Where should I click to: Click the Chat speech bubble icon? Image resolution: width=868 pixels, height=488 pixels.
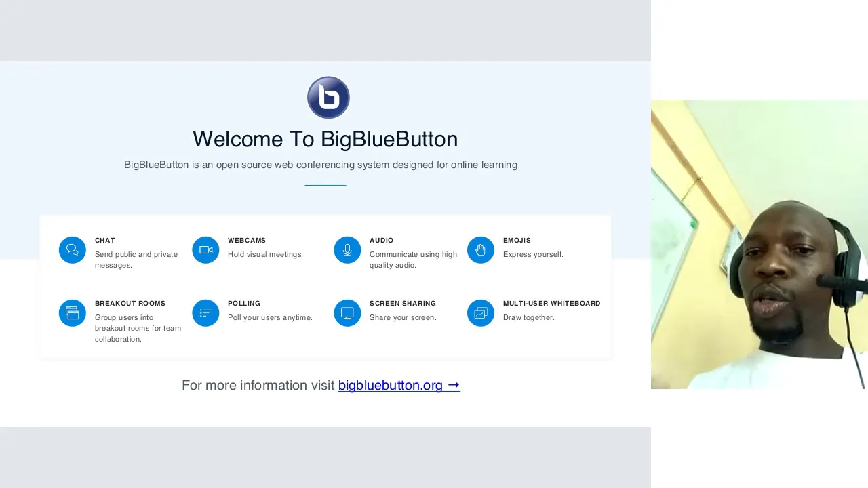(x=73, y=250)
